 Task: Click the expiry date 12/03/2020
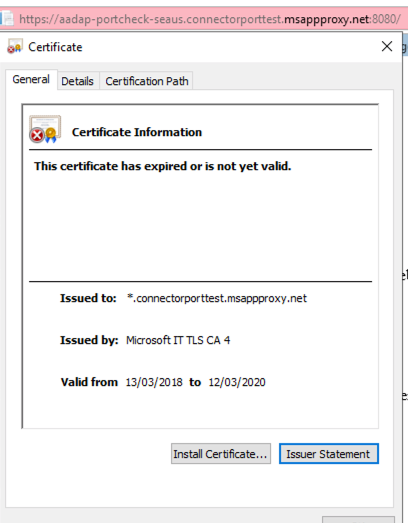[237, 382]
